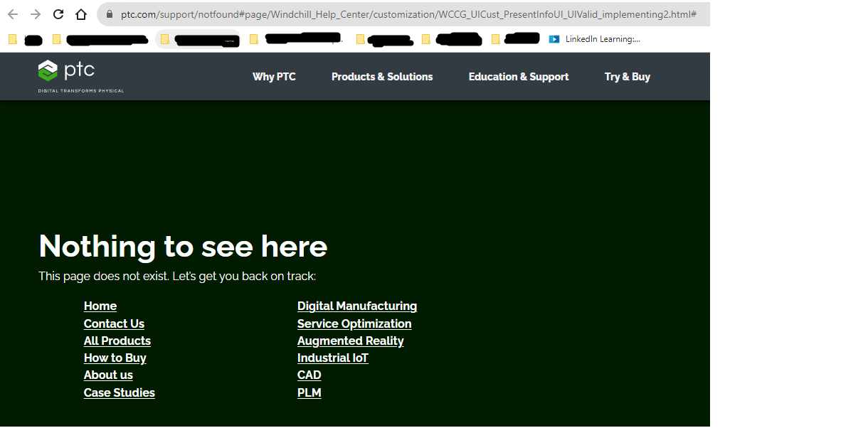Open the LinkedIn Learning bookmark
This screenshot has height=428, width=868.
(x=596, y=39)
